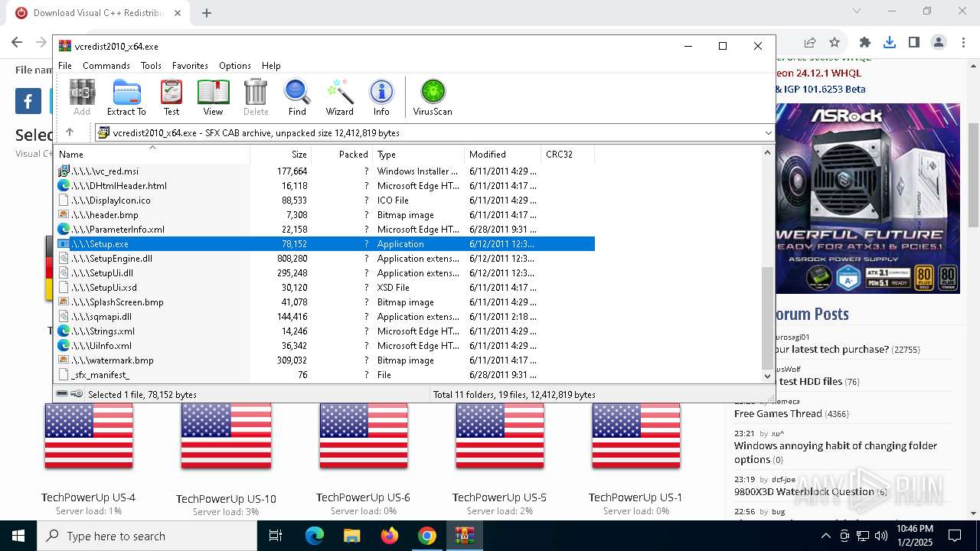Click the View toolbar icon

[x=213, y=97]
